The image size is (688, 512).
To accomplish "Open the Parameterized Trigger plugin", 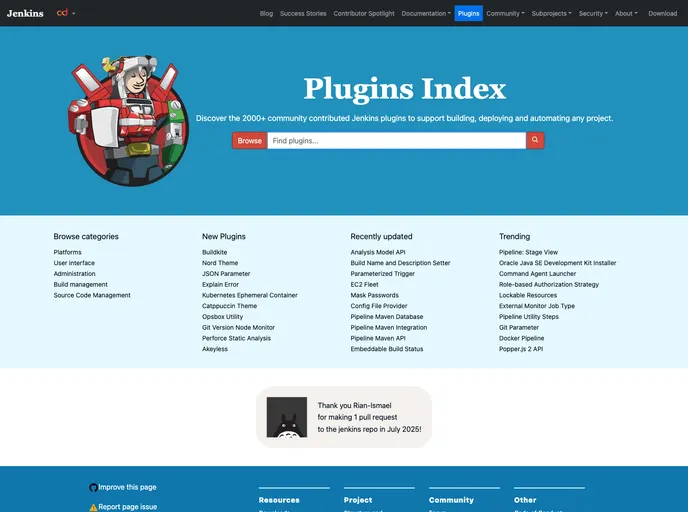I will tap(383, 274).
